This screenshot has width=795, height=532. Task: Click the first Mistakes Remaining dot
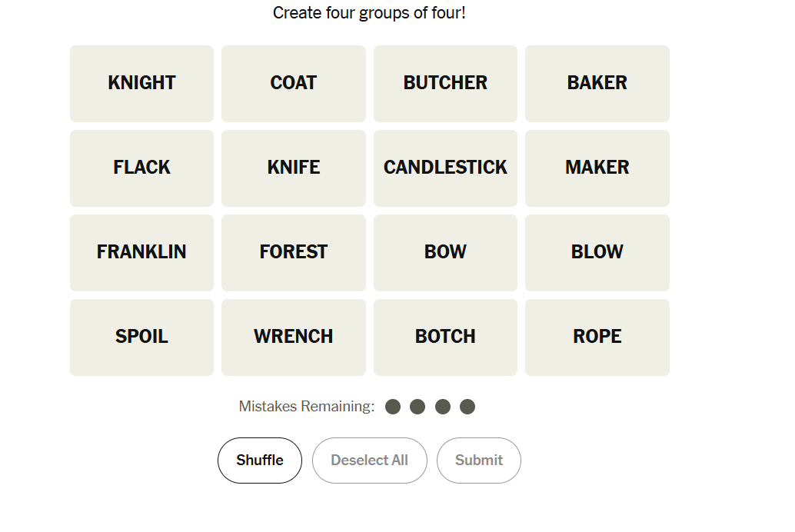(x=393, y=407)
